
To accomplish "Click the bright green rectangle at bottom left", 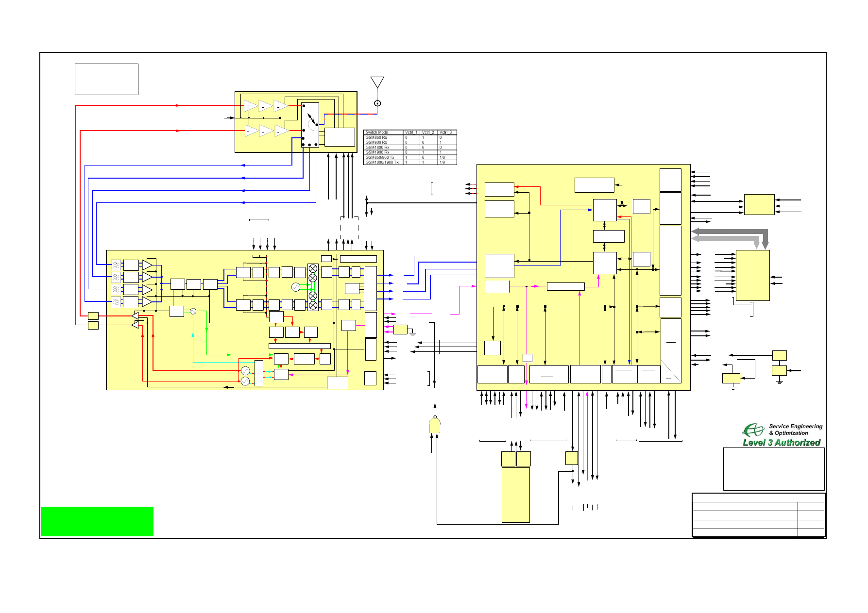I will pos(97,521).
